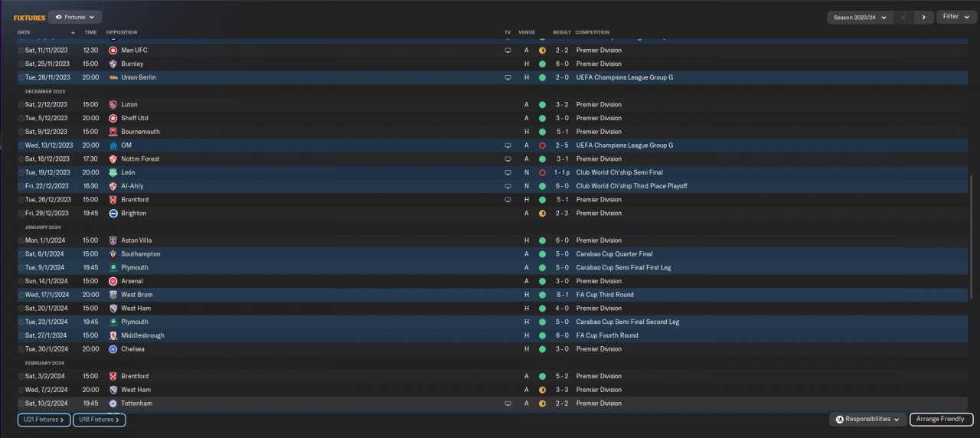Open the Filter dropdown
Image resolution: width=980 pixels, height=438 pixels.
[x=954, y=17]
